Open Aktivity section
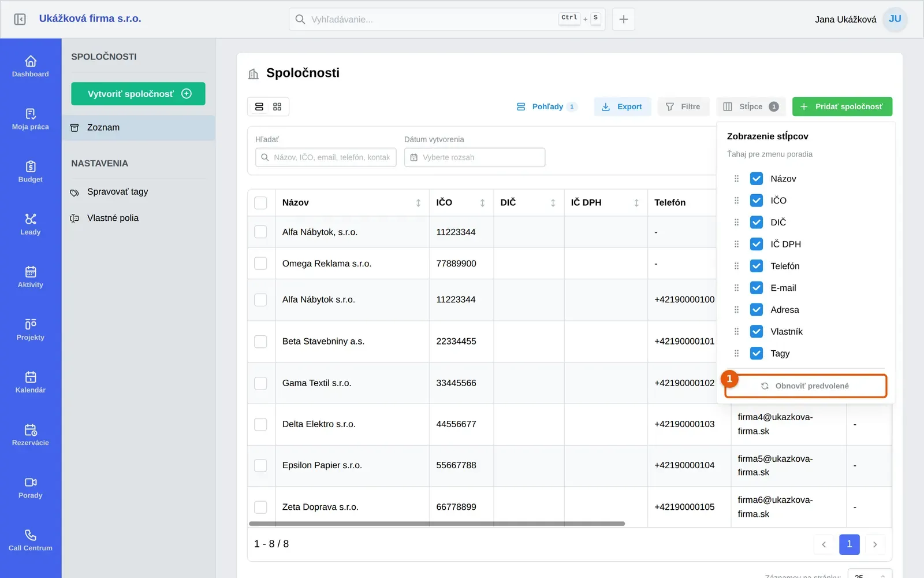Viewport: 924px width, 578px height. 31,276
